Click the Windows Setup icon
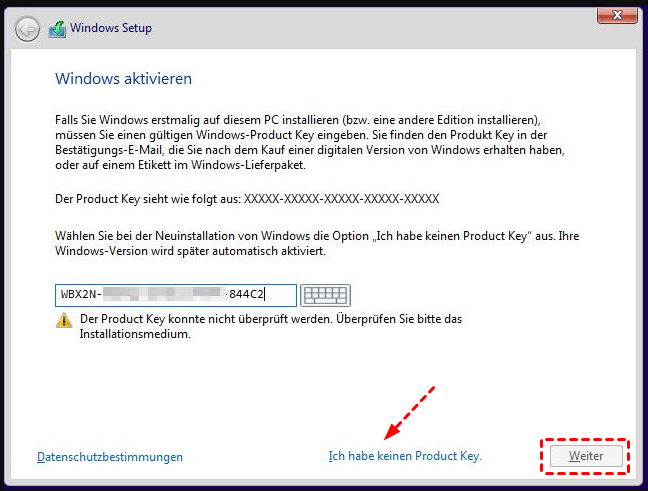Screen dimensions: 648x491 point(57,29)
